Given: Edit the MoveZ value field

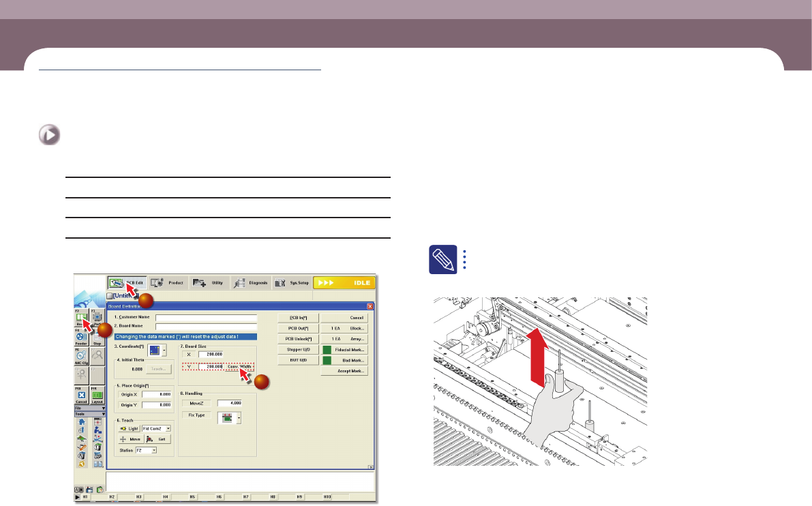Looking at the screenshot, I should [x=229, y=403].
